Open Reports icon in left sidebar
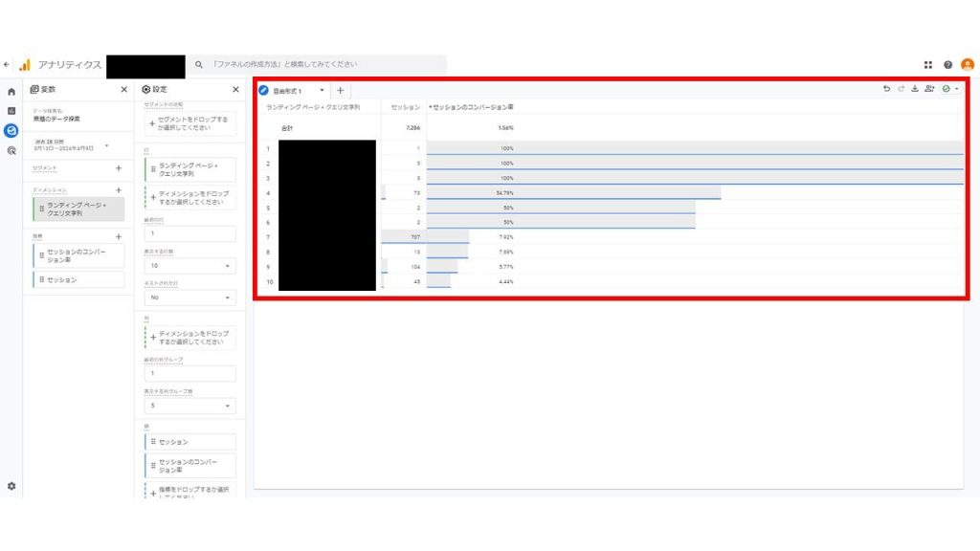980x551 pixels. (11, 111)
